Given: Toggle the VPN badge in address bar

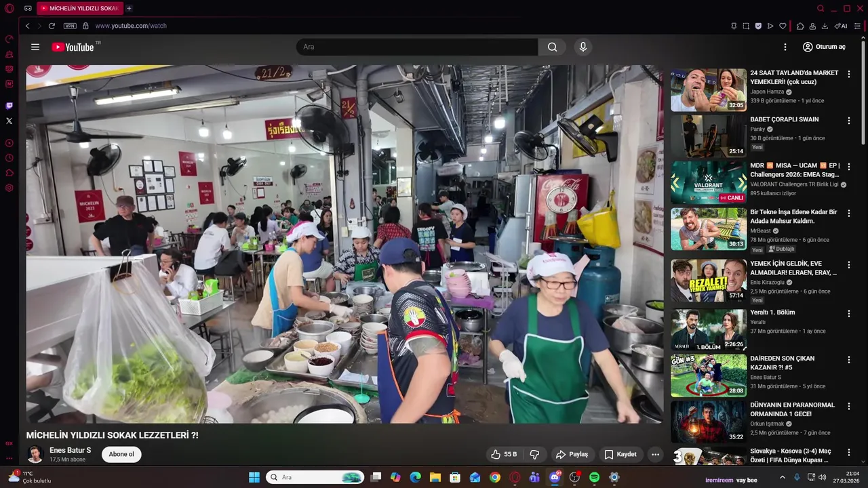Looking at the screenshot, I should (x=70, y=26).
